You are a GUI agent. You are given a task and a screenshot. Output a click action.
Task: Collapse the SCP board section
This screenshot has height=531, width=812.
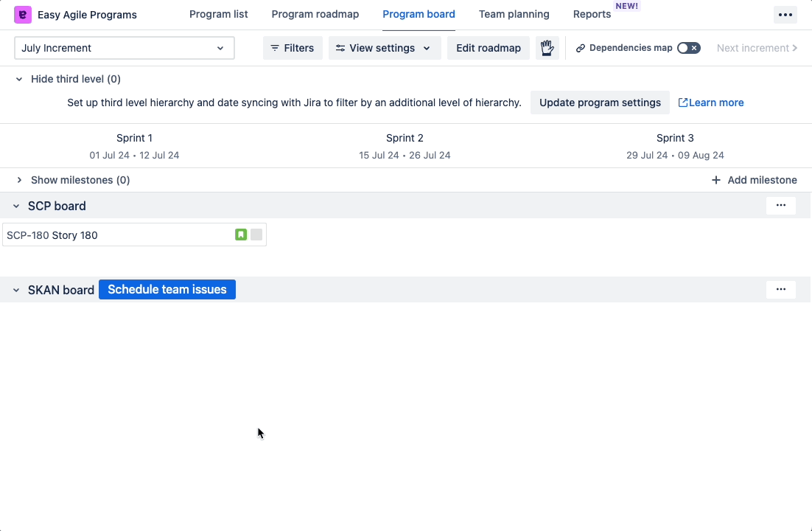pyautogui.click(x=16, y=206)
